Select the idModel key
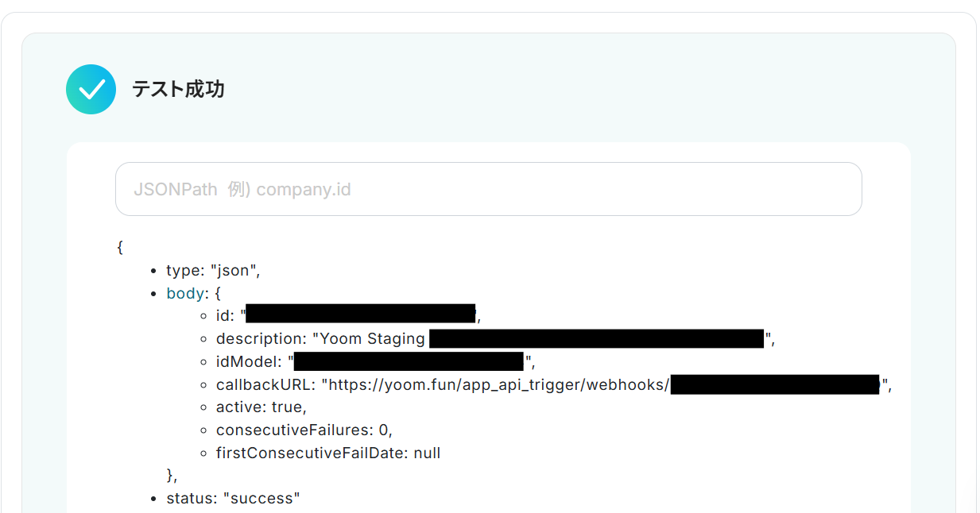Screen dimensions: 980x513 point(247,362)
